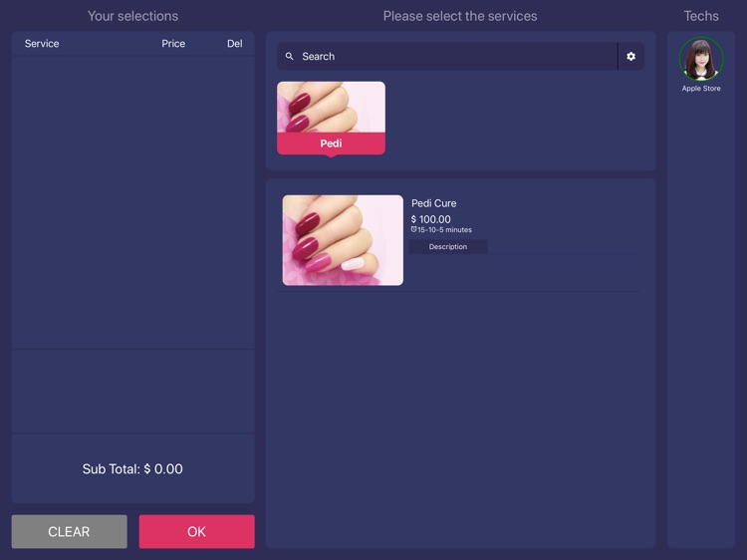The width and height of the screenshot is (747, 560).
Task: Click the Techs heading
Action: (701, 16)
